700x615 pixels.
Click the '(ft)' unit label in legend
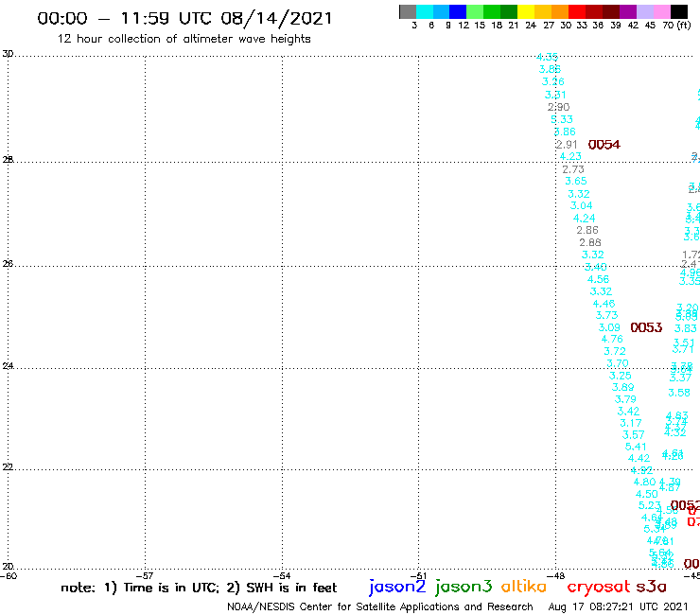(684, 25)
